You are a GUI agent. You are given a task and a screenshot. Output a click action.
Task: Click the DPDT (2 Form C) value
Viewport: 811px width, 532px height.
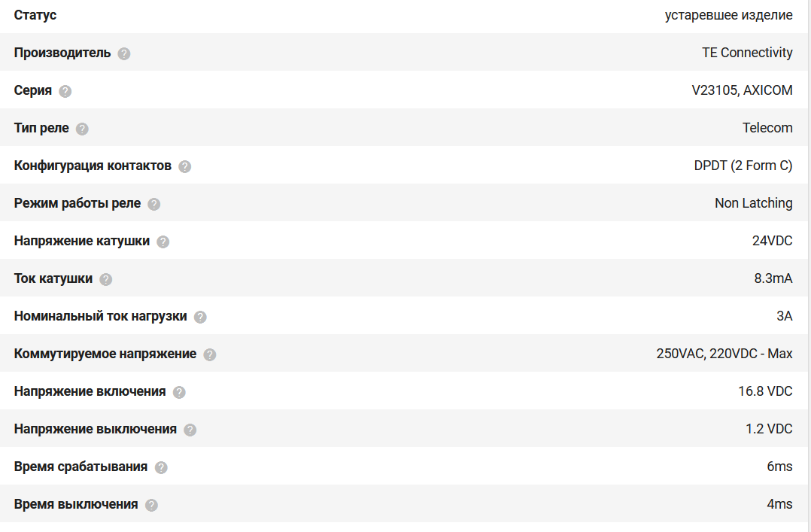[x=743, y=166]
